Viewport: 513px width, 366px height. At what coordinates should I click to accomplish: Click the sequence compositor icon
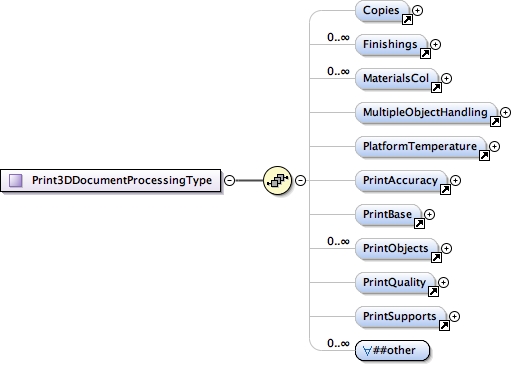click(277, 180)
